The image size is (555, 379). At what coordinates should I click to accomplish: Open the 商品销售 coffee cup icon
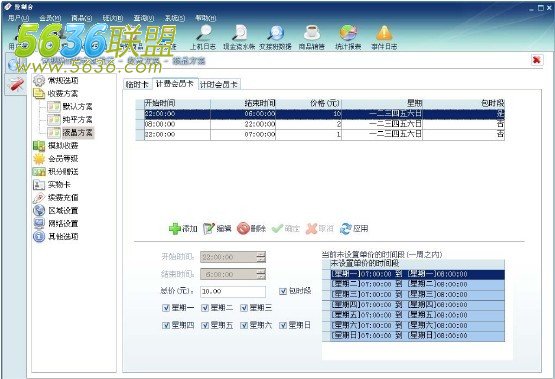312,32
